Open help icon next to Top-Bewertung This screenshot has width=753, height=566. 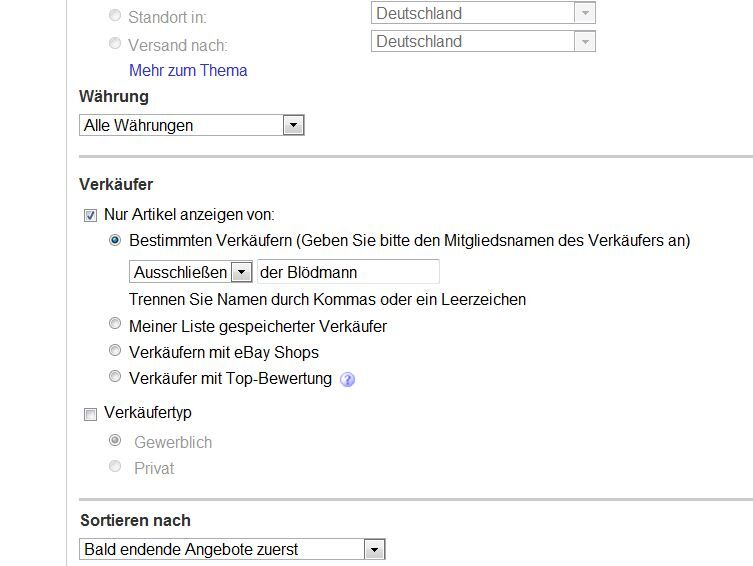click(x=348, y=379)
